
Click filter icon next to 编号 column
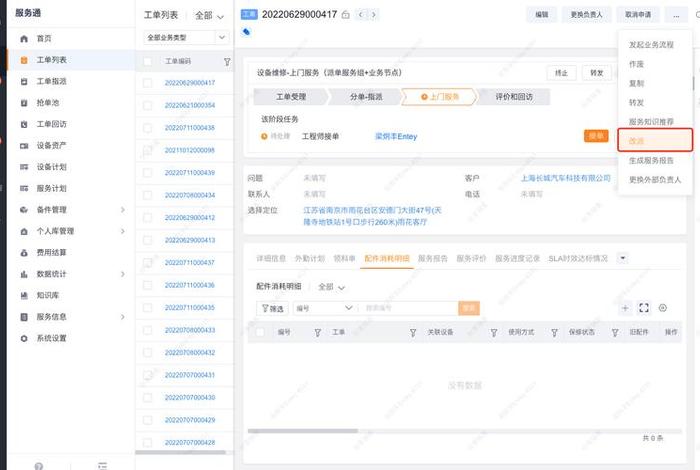pyautogui.click(x=318, y=333)
